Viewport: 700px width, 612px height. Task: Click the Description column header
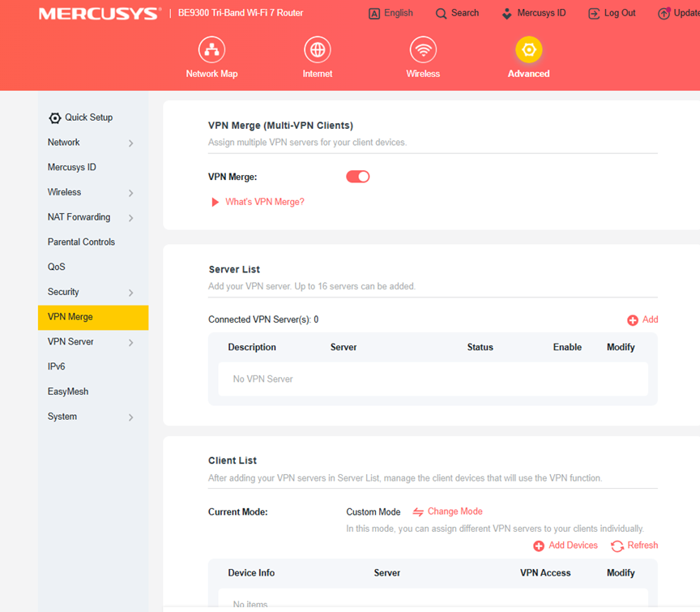[x=252, y=347]
